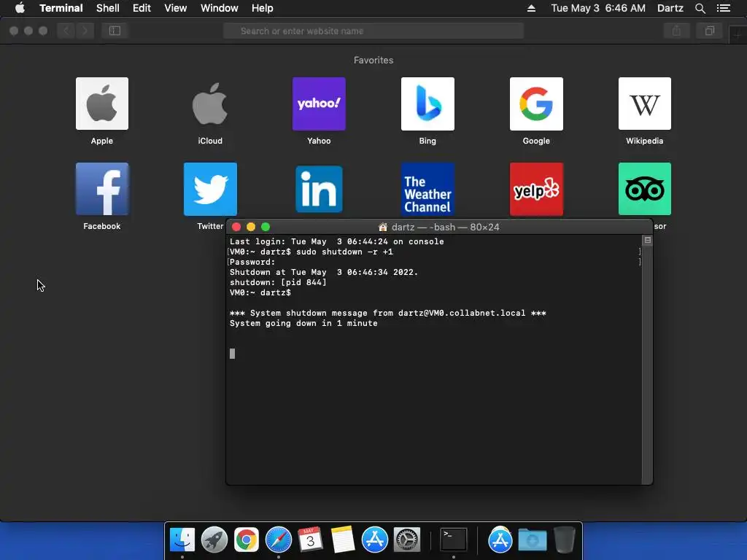Open the Yahoo favorite tile
The image size is (747, 560).
tap(319, 104)
